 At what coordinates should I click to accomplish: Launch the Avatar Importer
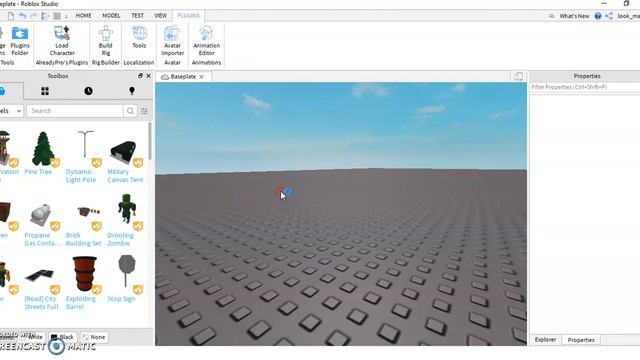172,41
